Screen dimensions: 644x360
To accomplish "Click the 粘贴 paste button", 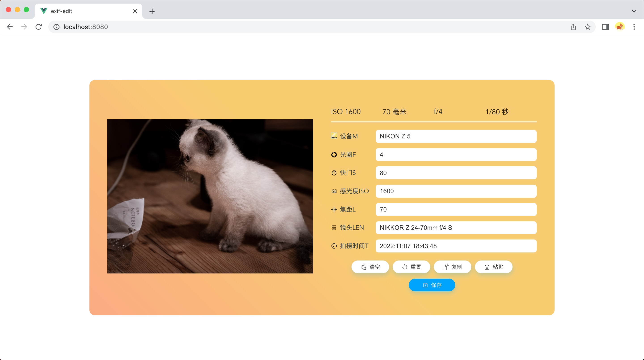I will click(x=494, y=267).
